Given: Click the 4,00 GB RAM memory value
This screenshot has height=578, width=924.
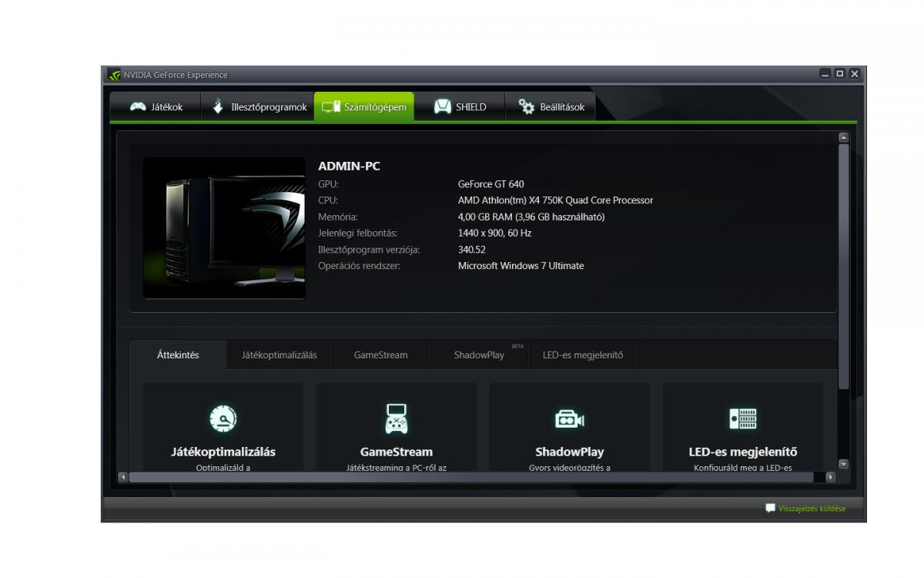Looking at the screenshot, I should tap(531, 217).
